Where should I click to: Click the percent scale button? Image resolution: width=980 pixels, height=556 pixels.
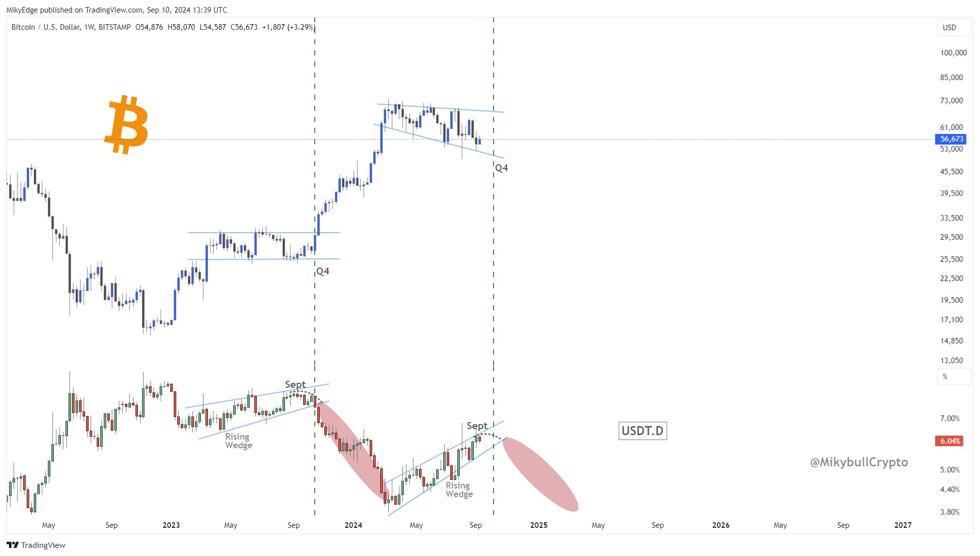(953, 377)
